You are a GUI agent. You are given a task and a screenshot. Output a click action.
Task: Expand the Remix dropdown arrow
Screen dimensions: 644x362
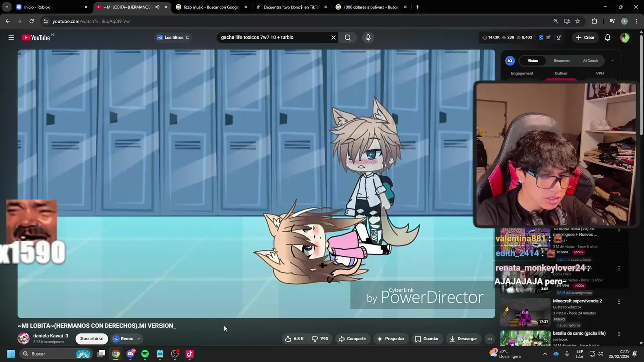click(x=139, y=339)
